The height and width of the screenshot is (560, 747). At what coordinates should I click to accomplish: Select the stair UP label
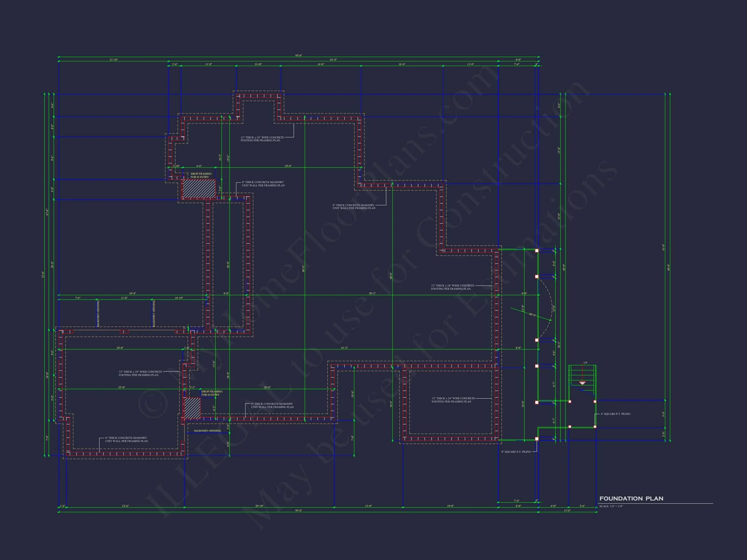(585, 363)
